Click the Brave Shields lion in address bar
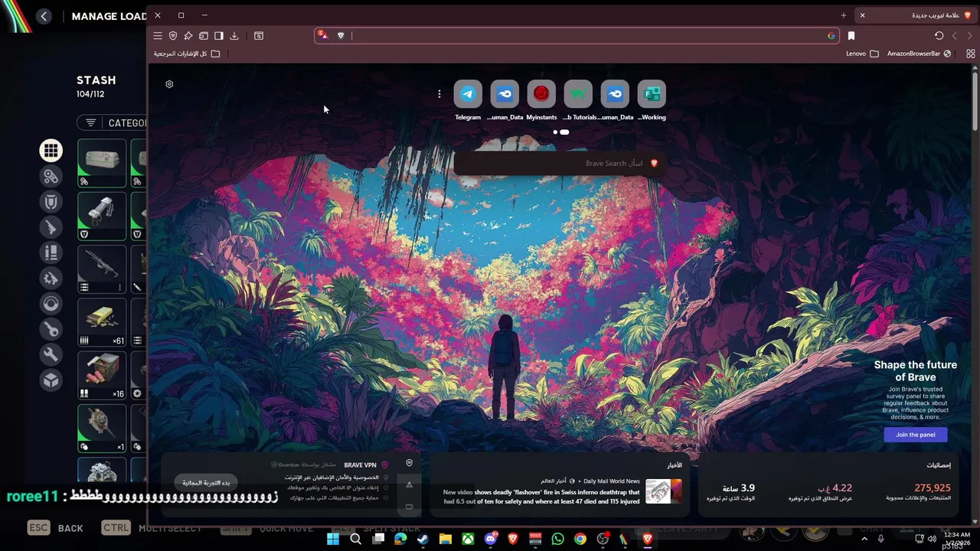The width and height of the screenshot is (980, 551). [x=341, y=35]
